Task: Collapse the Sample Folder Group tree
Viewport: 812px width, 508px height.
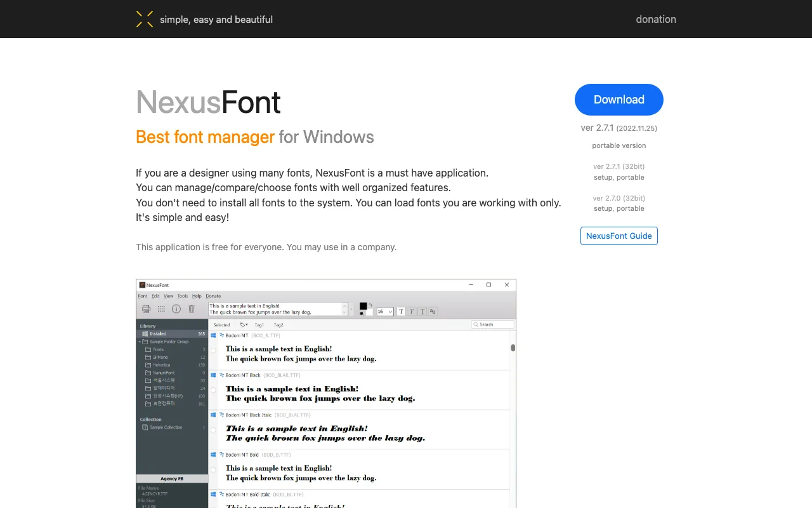Action: point(140,342)
